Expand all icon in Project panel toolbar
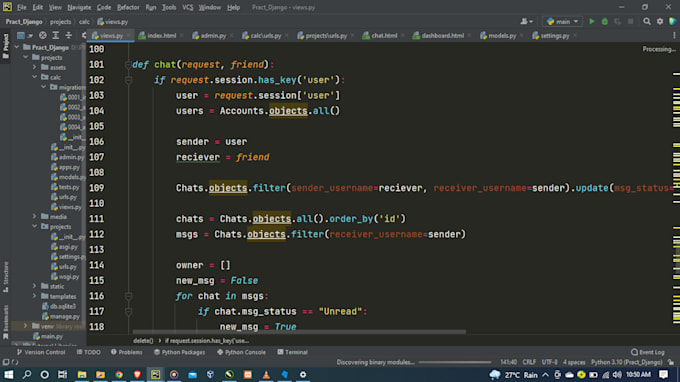 [x=56, y=36]
